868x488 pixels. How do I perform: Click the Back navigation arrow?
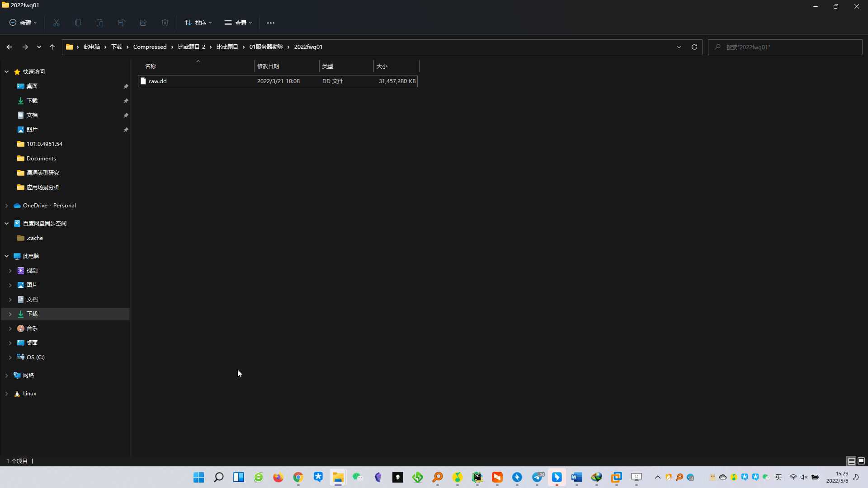pos(9,47)
